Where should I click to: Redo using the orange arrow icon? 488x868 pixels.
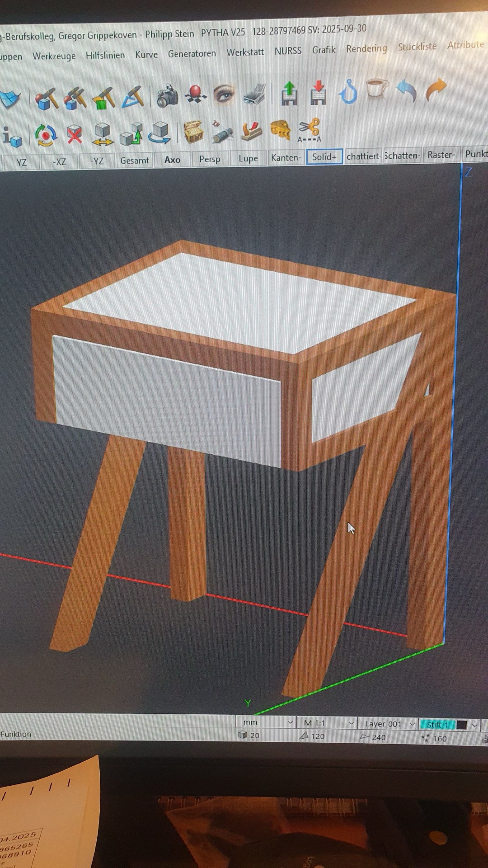coord(436,89)
